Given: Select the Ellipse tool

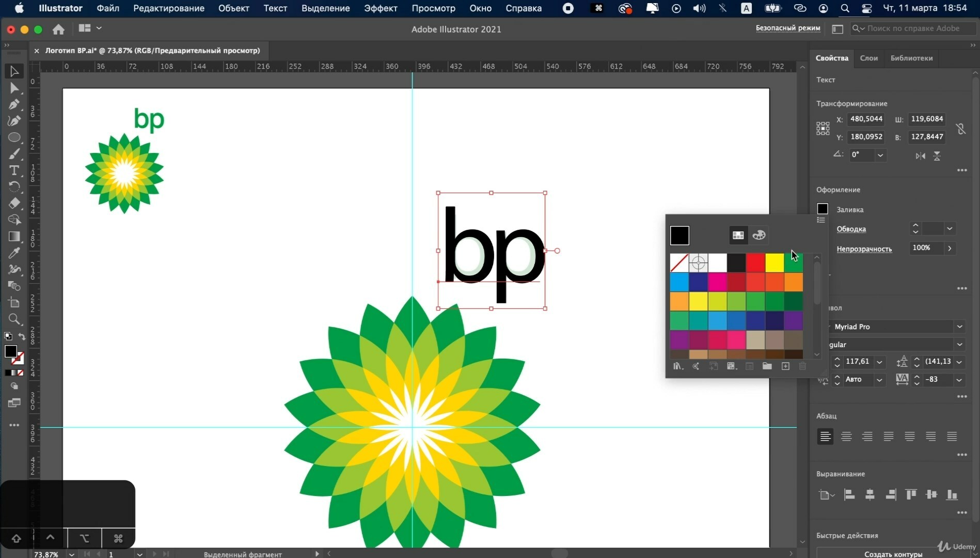Looking at the screenshot, I should [14, 137].
